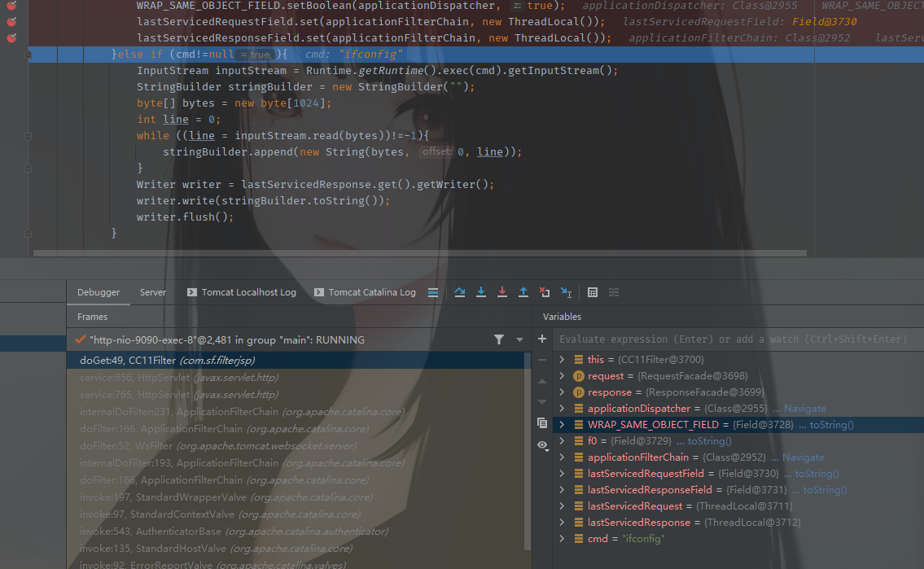924x569 pixels.
Task: Expand the request variable node
Action: click(563, 376)
